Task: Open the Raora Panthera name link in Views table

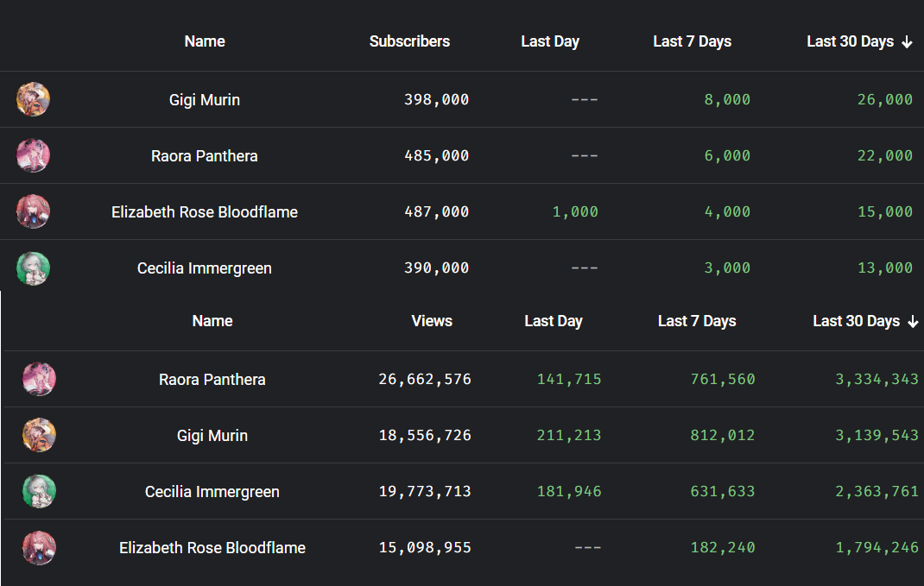Action: [x=212, y=380]
